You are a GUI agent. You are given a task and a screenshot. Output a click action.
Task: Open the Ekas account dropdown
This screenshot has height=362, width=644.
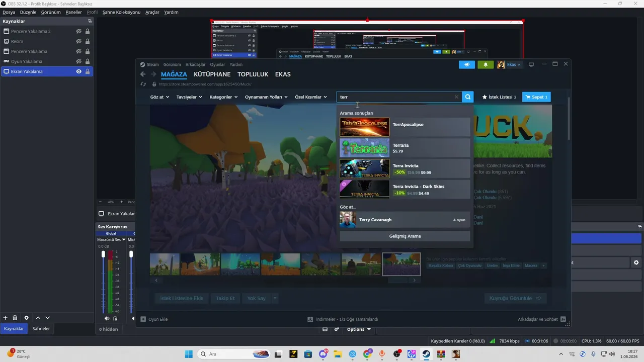coord(514,64)
